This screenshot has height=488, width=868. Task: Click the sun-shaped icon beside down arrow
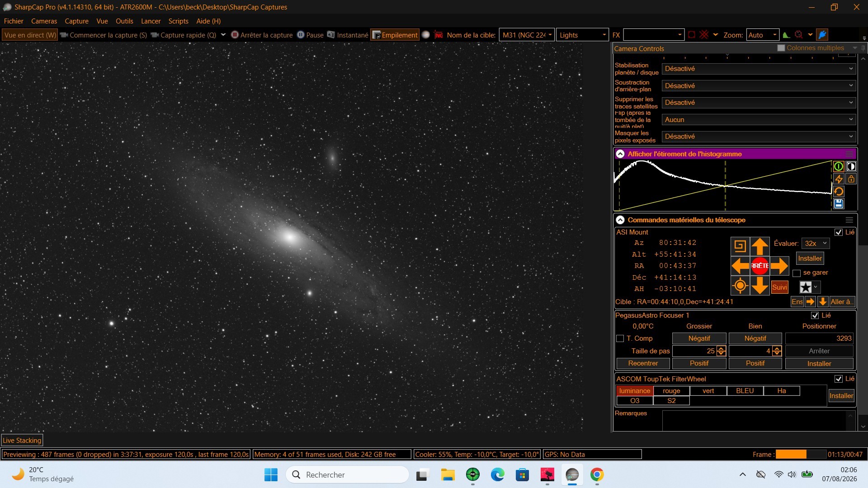pyautogui.click(x=740, y=286)
